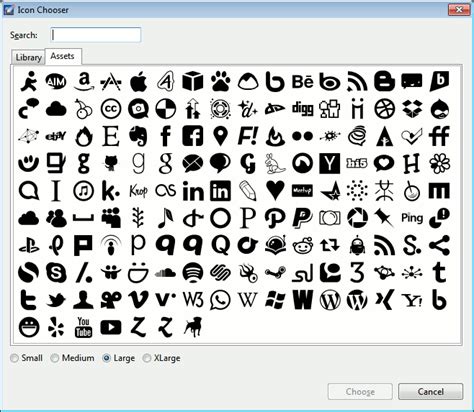Choose the Pinterest circled P icon
The image size is (474, 412).
coord(275,218)
